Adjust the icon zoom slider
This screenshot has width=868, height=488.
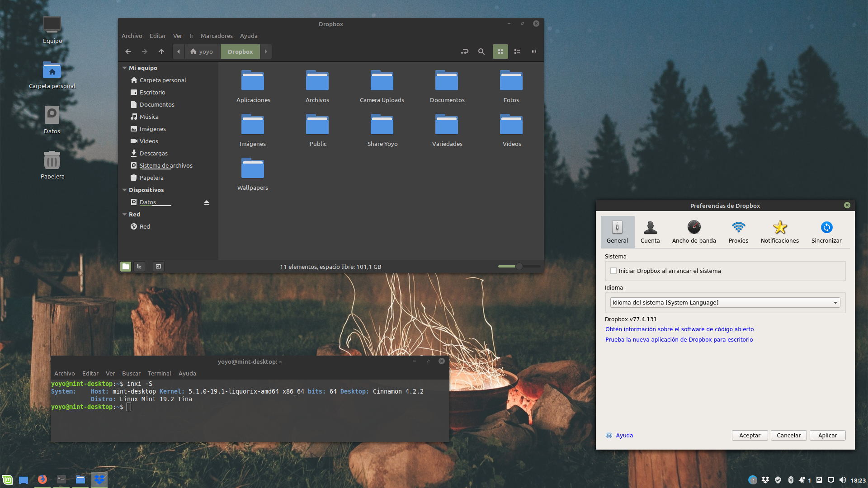pyautogui.click(x=519, y=267)
